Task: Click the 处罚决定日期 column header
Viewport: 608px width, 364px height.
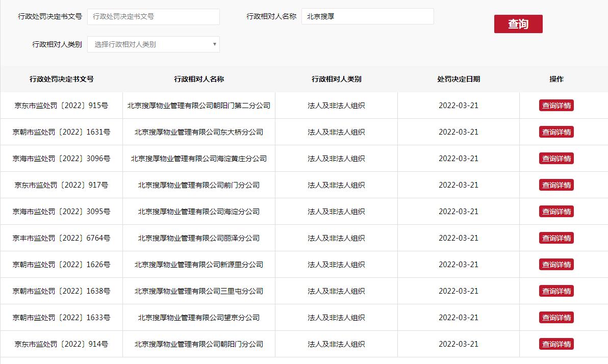Action: click(x=458, y=79)
